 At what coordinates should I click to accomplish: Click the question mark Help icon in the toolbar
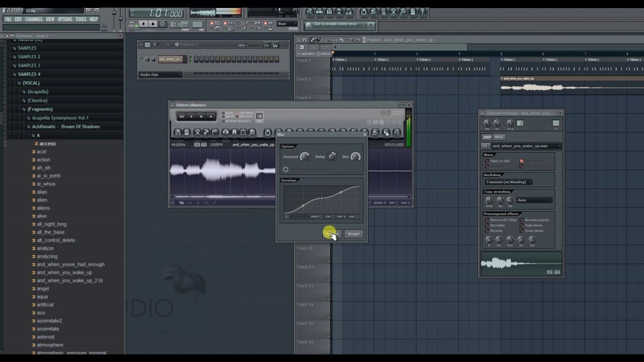click(422, 12)
